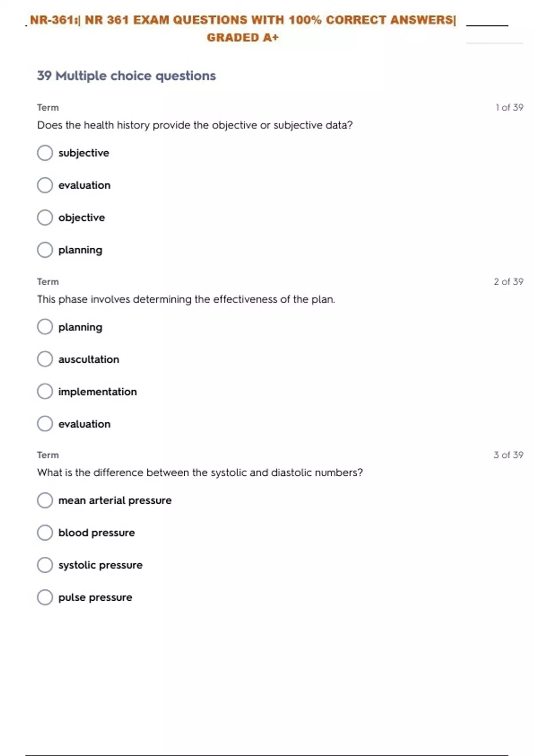Click the systolic and diastolic question text
Viewport: 534px width, 756px height.
tap(200, 472)
